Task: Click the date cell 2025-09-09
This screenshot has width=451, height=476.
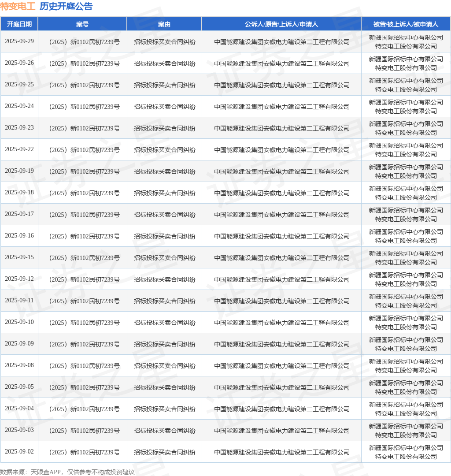Action: click(19, 343)
